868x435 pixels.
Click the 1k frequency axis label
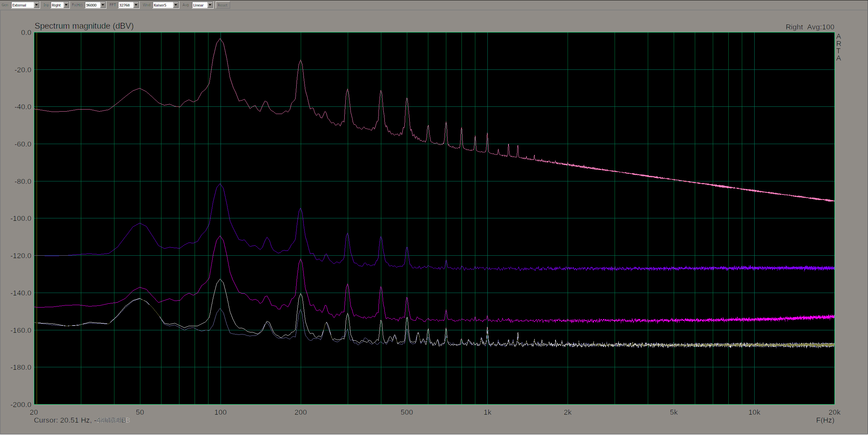pyautogui.click(x=487, y=412)
